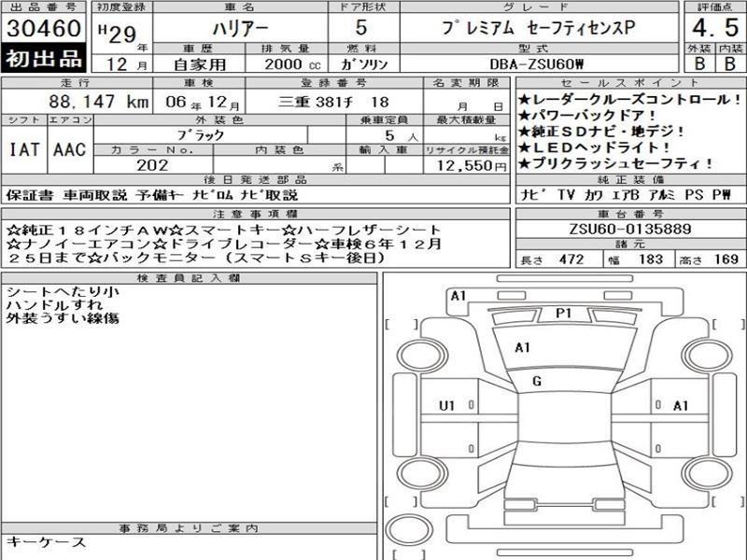Click the G mark on car diagram

[537, 381]
